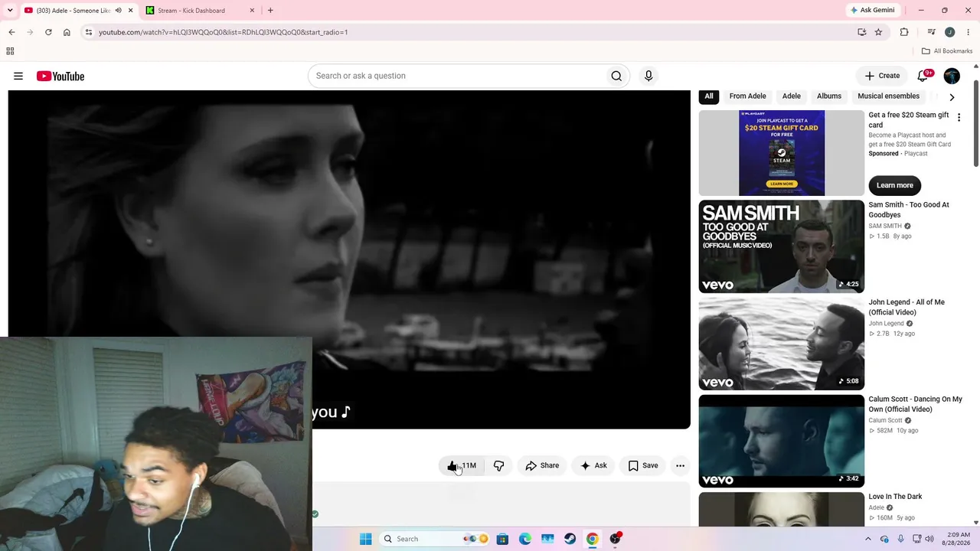Open the Chrome extensions puzzle menu
Image resolution: width=980 pixels, height=551 pixels.
[904, 32]
